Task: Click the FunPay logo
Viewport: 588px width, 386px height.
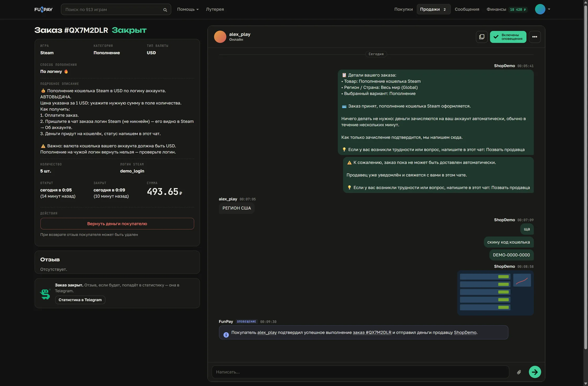Action: pyautogui.click(x=43, y=9)
